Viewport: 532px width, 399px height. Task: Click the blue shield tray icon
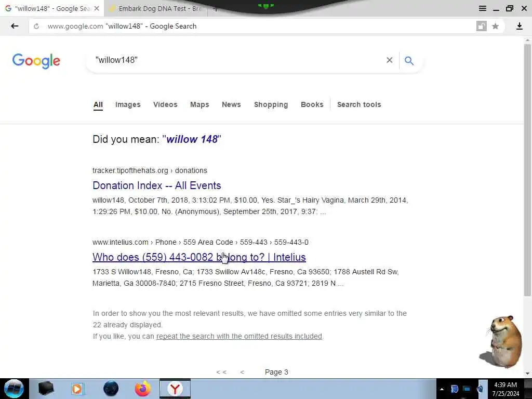[x=454, y=389]
